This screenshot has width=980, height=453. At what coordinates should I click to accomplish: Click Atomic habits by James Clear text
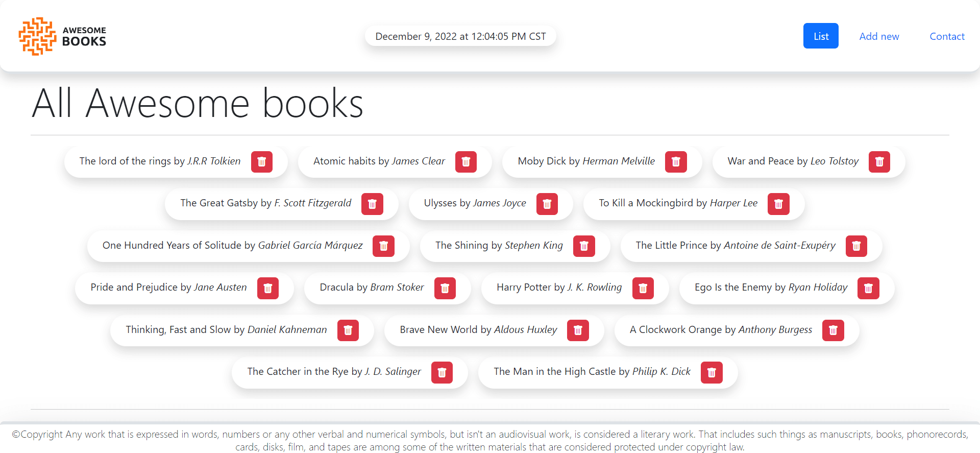tap(379, 161)
